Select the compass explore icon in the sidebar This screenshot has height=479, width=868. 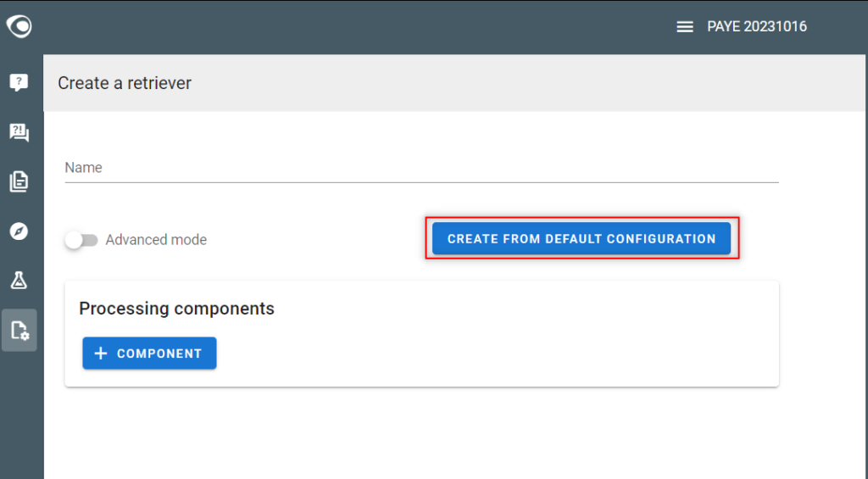[x=19, y=231]
